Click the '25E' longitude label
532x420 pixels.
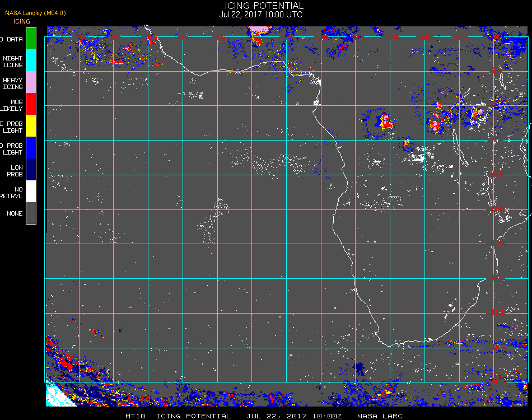428,36
